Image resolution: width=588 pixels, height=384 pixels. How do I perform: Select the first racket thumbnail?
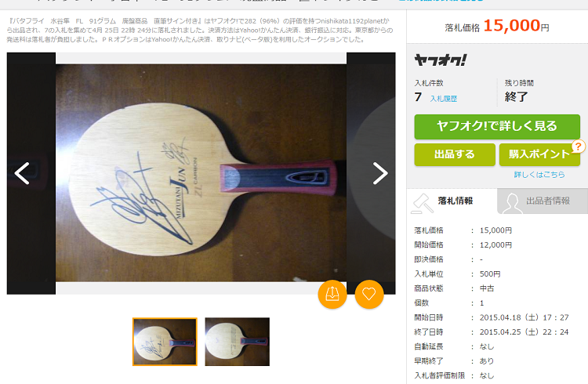pyautogui.click(x=165, y=342)
